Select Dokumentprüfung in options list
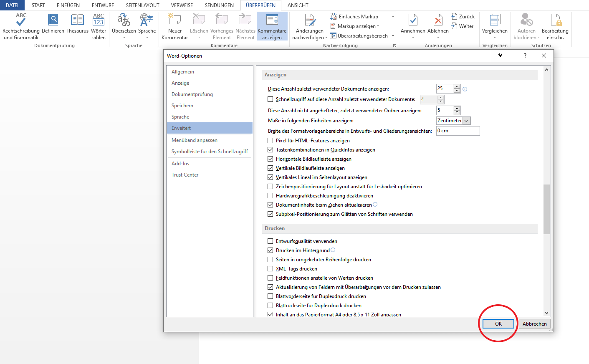Screen dimensions: 589x364 (x=210, y=94)
